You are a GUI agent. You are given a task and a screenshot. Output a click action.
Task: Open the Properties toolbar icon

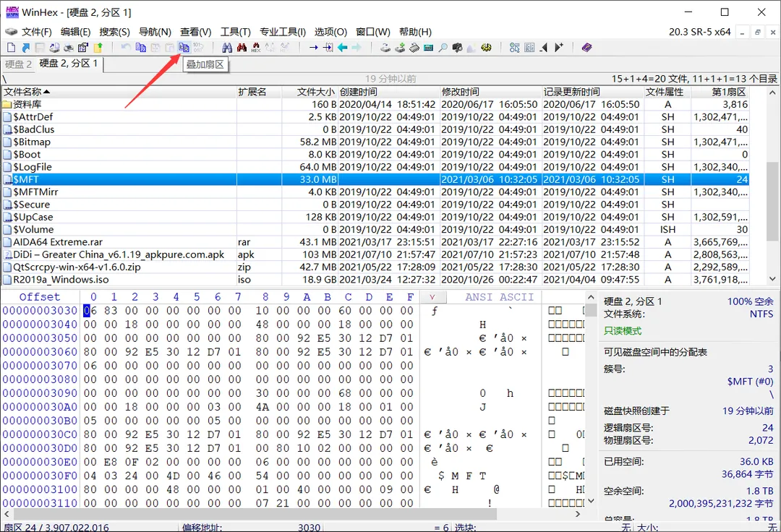(83, 48)
